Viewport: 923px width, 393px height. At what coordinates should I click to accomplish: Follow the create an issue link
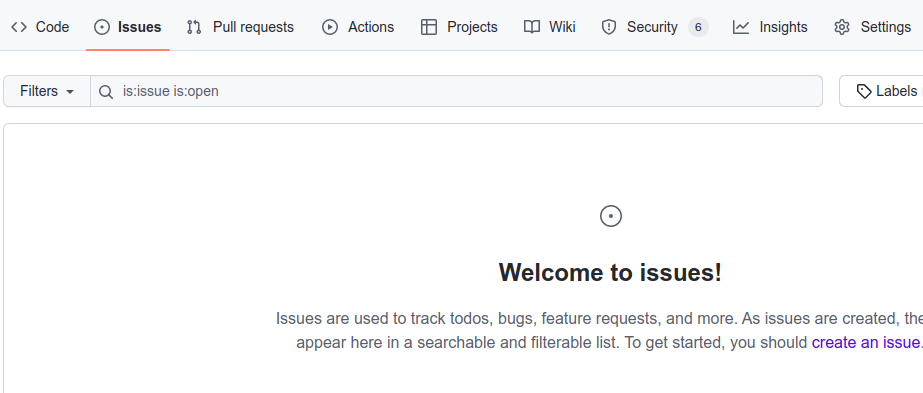[865, 342]
